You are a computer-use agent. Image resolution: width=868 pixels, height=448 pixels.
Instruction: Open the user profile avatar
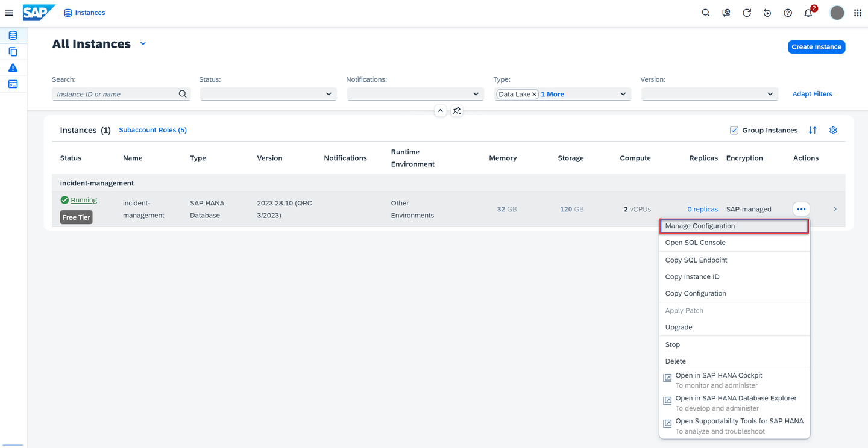pyautogui.click(x=837, y=13)
